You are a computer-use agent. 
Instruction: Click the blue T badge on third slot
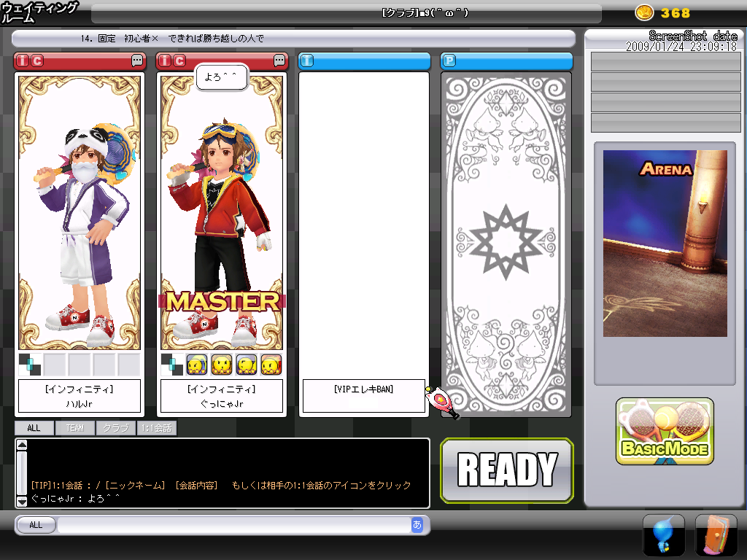point(307,61)
